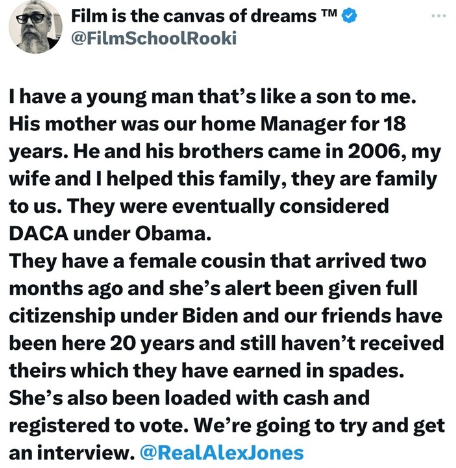Click the text 'came in 2006'
This screenshot has height=468, width=456.
coord(336,152)
